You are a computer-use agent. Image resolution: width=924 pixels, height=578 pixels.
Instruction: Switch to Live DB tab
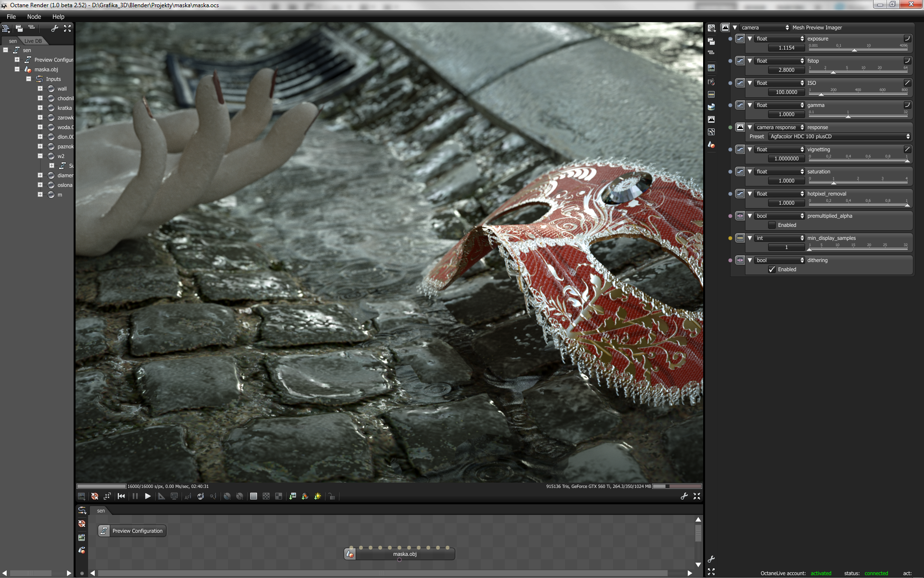[33, 41]
